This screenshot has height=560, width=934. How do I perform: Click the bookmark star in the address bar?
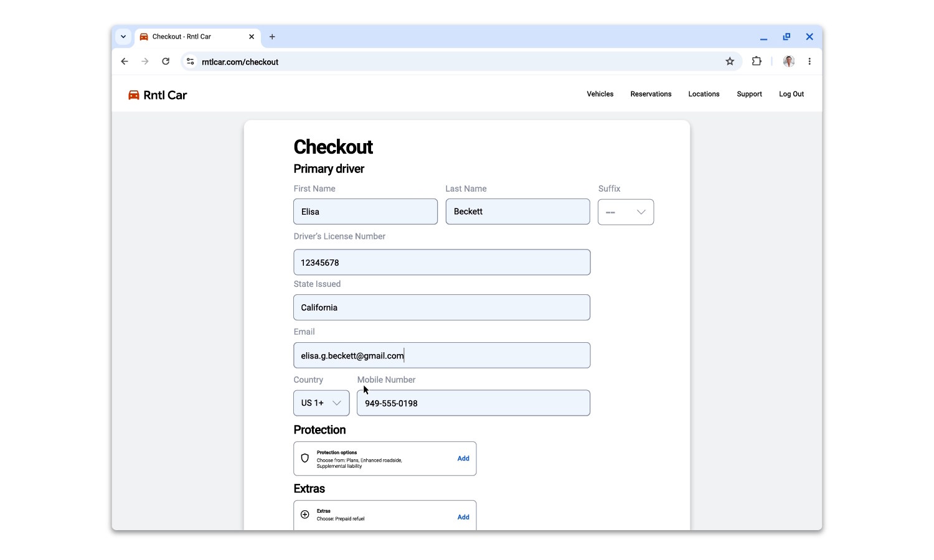(x=729, y=61)
